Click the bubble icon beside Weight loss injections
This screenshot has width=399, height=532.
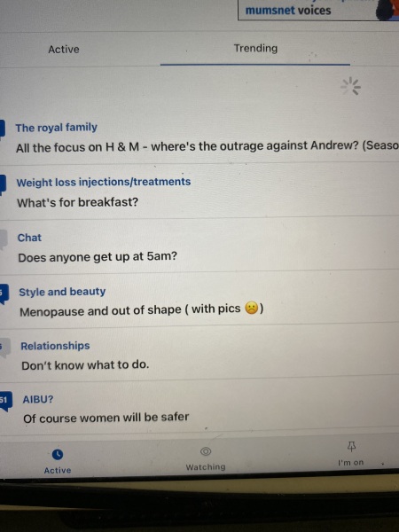[3, 184]
